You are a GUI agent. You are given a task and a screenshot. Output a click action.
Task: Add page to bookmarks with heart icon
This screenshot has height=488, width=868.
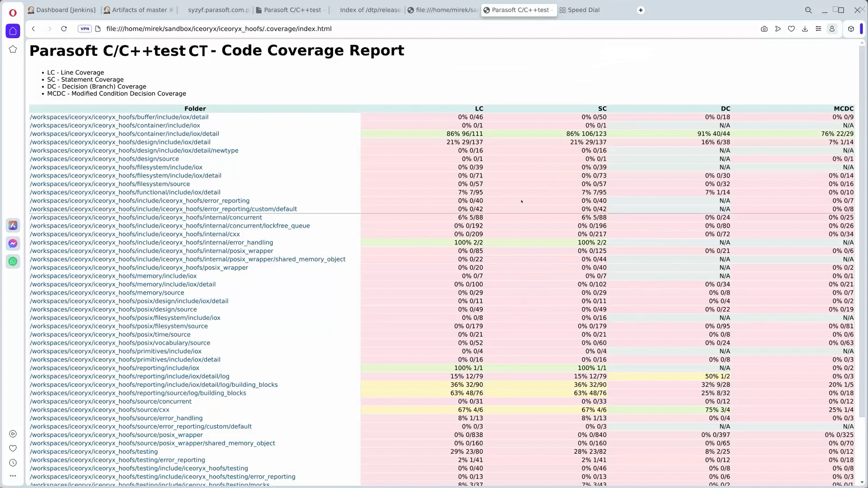[x=791, y=29]
